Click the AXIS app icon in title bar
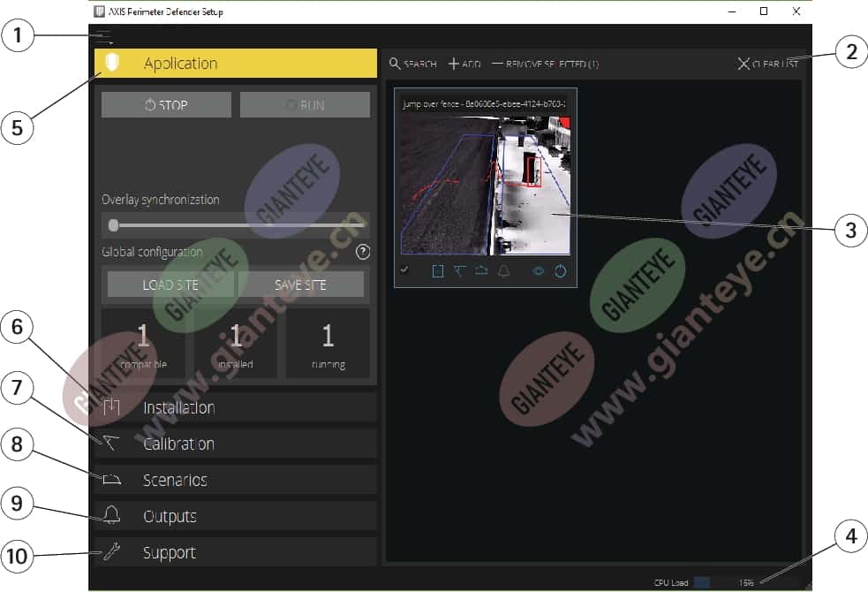This screenshot has width=868, height=592. (100, 11)
